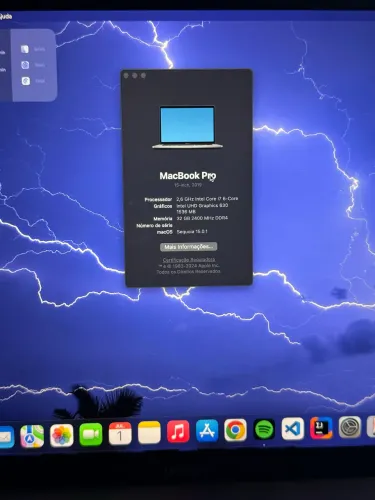The image size is (375, 500).
Task: Open the Calendar app in the Dock
Action: 120,433
